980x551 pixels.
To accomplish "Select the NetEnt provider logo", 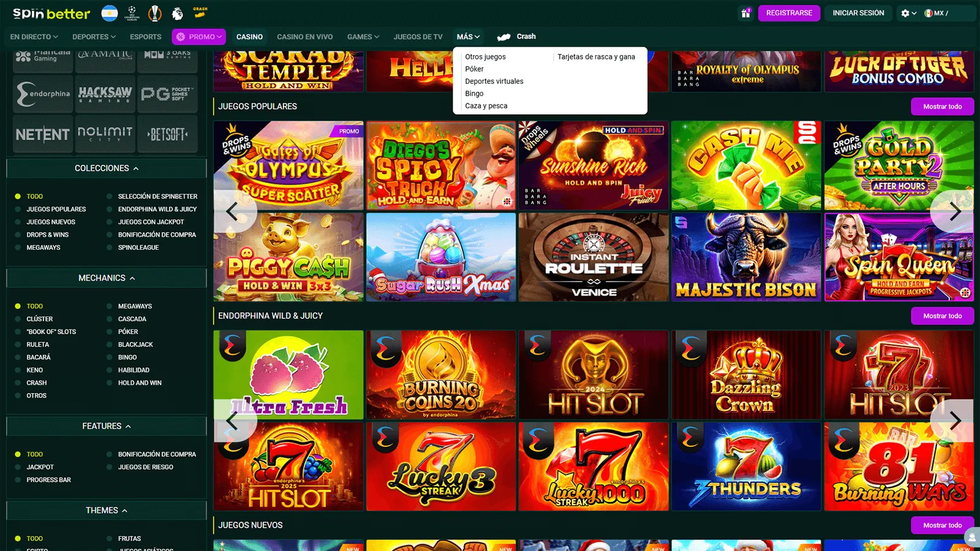I will click(43, 134).
